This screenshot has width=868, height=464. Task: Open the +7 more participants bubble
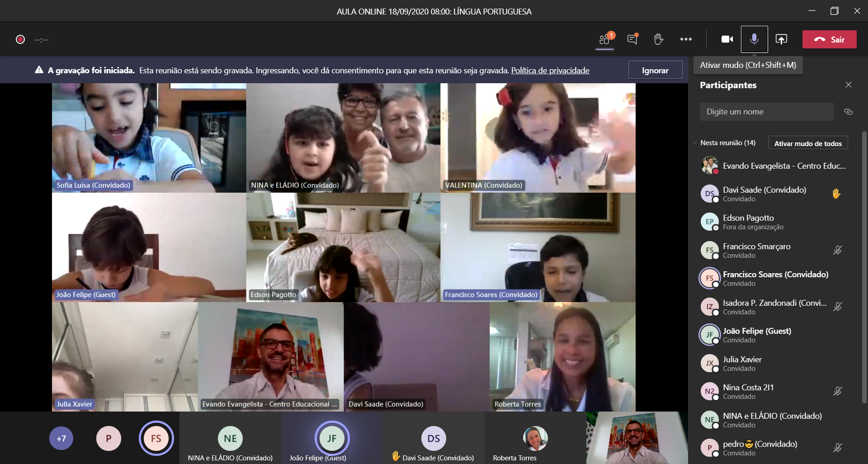[x=61, y=438]
